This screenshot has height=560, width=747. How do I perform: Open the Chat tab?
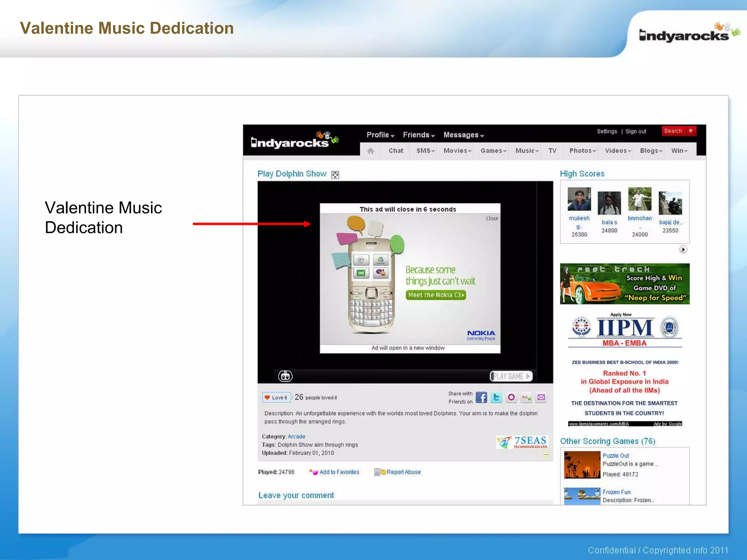[396, 151]
